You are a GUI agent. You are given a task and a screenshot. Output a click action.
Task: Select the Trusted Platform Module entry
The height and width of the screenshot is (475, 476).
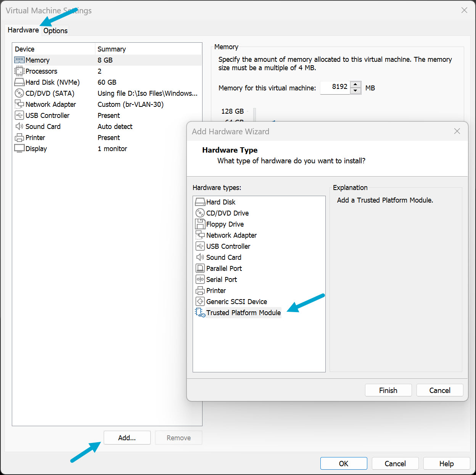point(243,312)
